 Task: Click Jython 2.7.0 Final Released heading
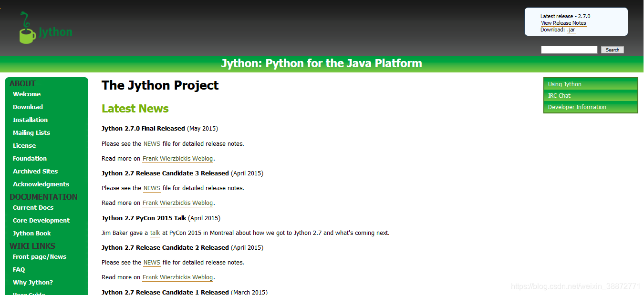143,129
